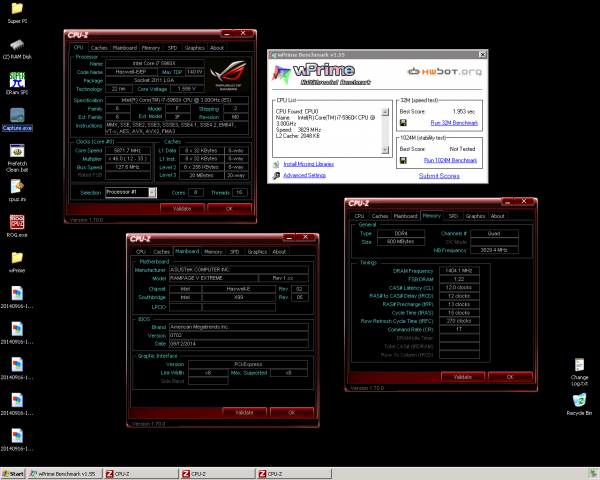Close the wPrime Benchmark window
Screen dimensions: 600x480
click(483, 55)
